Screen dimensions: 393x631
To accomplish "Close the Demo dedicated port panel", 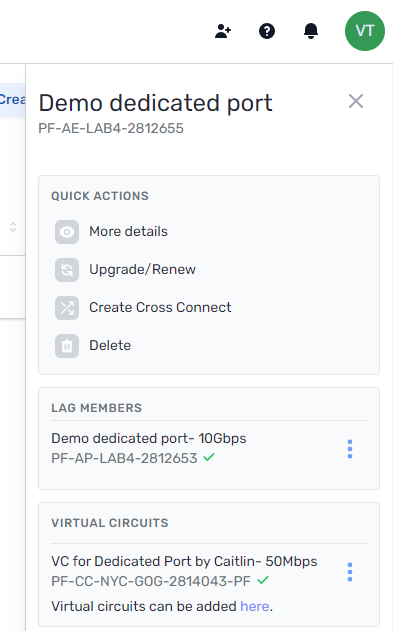I will point(356,101).
